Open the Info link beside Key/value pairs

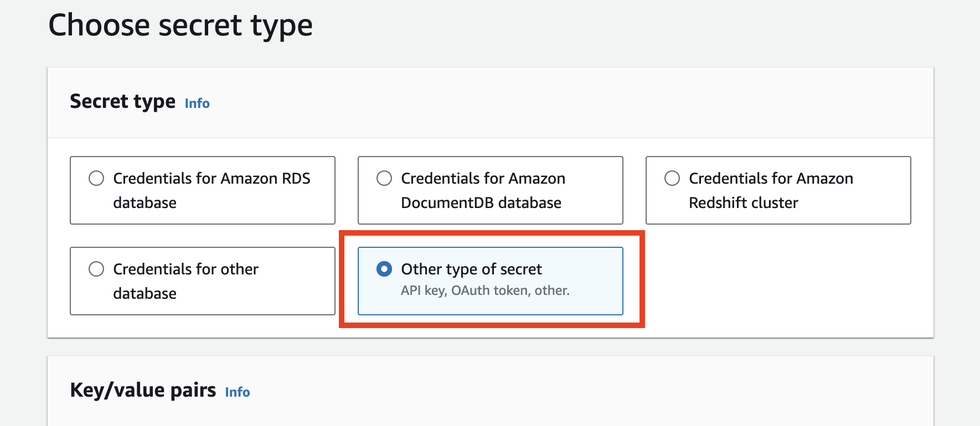[x=238, y=392]
